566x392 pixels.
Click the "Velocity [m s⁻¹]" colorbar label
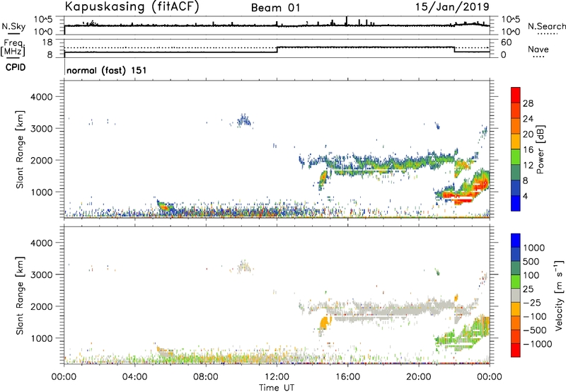559,295
